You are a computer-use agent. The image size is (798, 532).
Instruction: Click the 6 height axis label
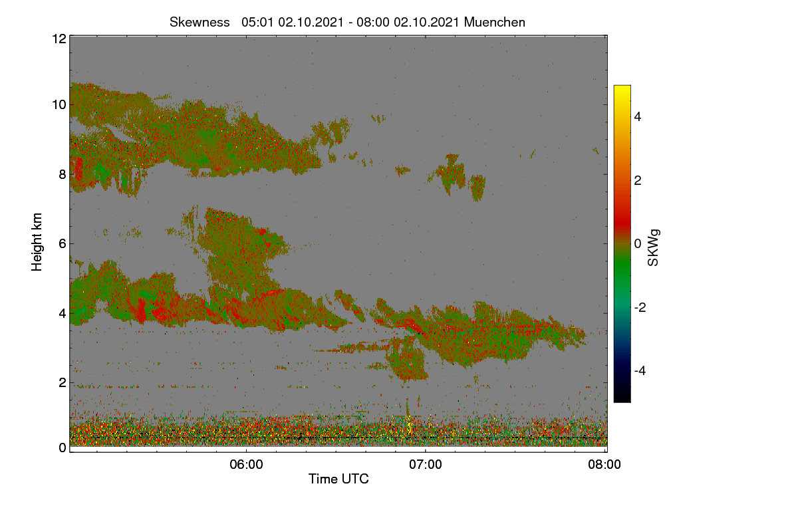click(x=62, y=243)
